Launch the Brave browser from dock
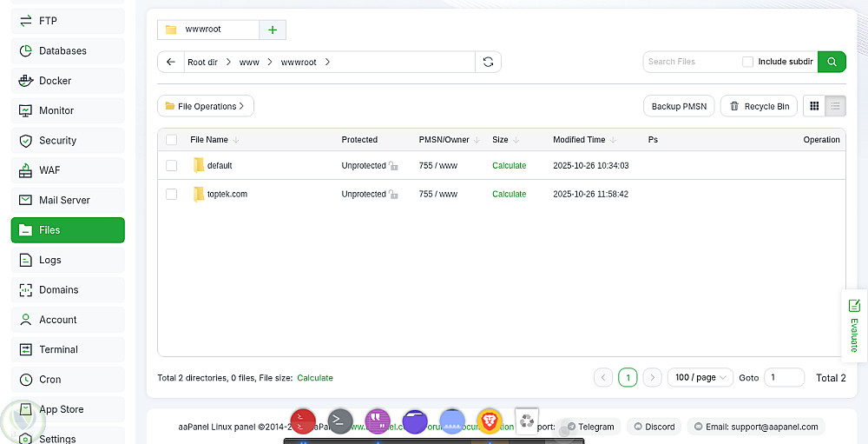This screenshot has width=868, height=444. (490, 421)
